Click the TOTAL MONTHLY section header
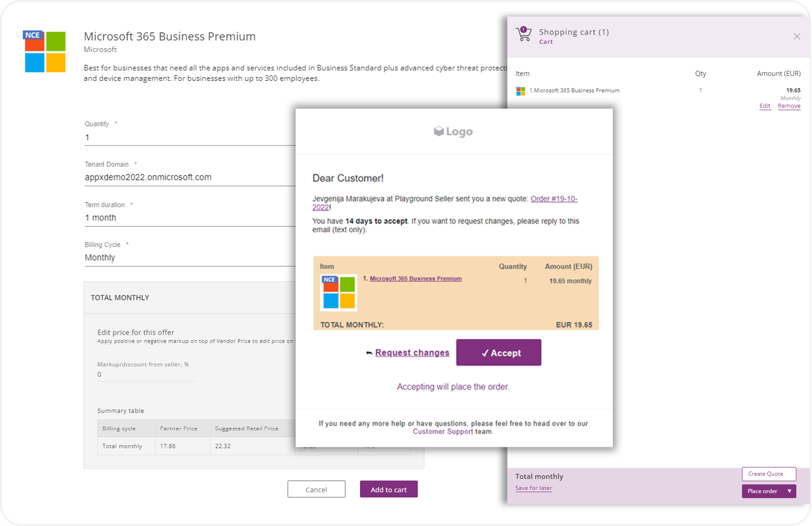The width and height of the screenshot is (812, 526). pyautogui.click(x=120, y=297)
